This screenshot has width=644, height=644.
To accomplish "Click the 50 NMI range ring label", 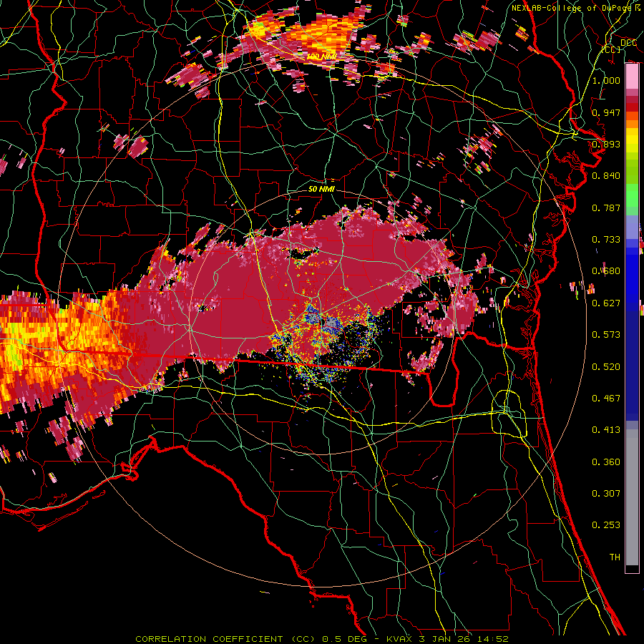I will coord(321,189).
